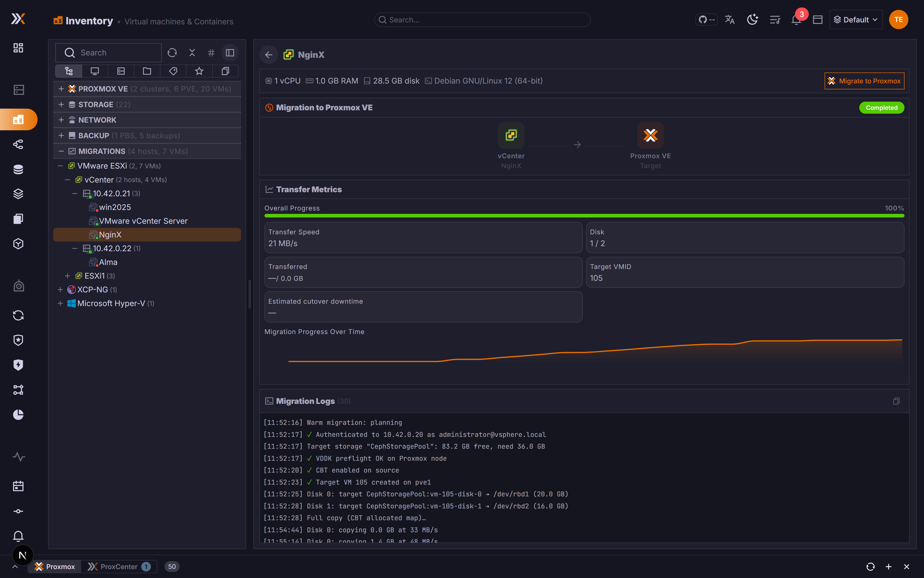Switch to the ProxCenter bottom tab
This screenshot has width=924, height=578.
coord(119,566)
